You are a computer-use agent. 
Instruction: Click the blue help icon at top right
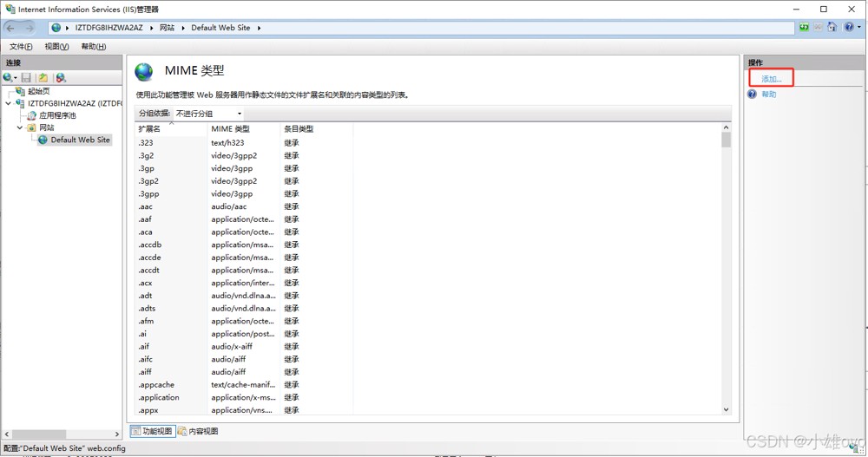pos(849,28)
